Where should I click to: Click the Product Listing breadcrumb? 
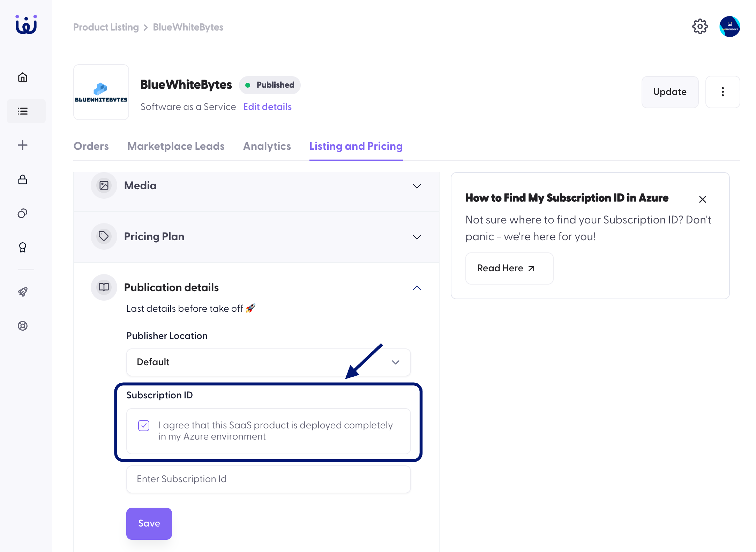pos(106,27)
